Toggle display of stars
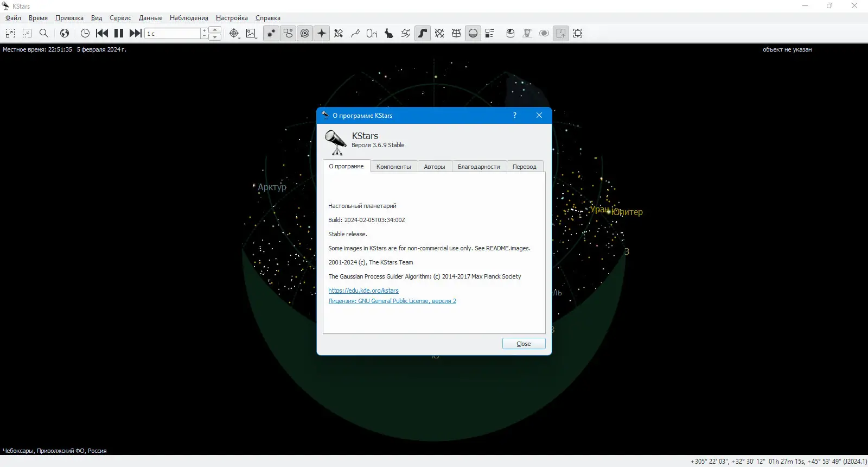The height and width of the screenshot is (467, 868). [271, 33]
